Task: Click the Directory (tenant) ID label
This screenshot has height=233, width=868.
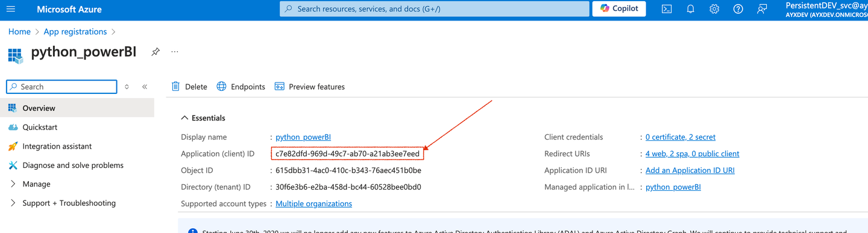Action: tap(215, 187)
